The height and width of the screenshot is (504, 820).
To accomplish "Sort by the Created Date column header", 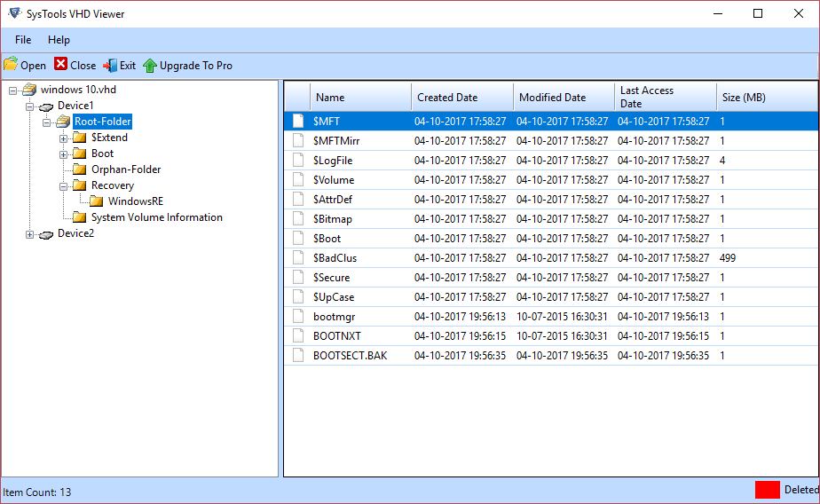I will [463, 98].
